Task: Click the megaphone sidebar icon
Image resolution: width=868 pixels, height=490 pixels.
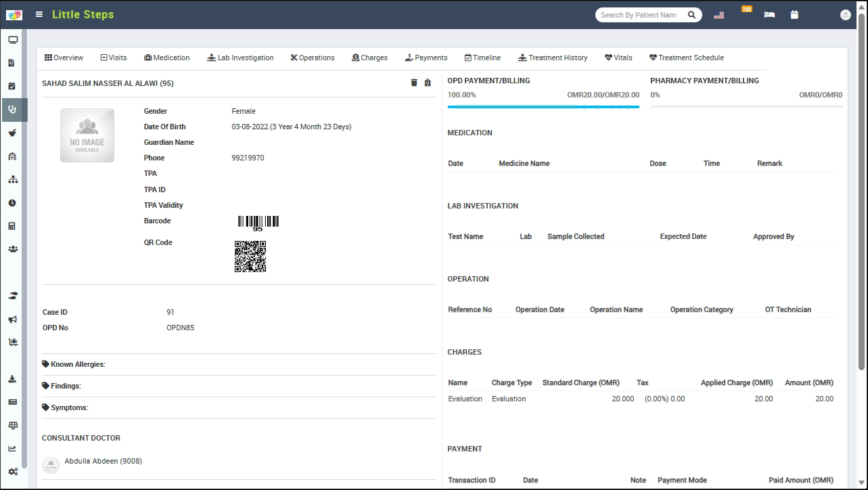Action: coord(12,319)
